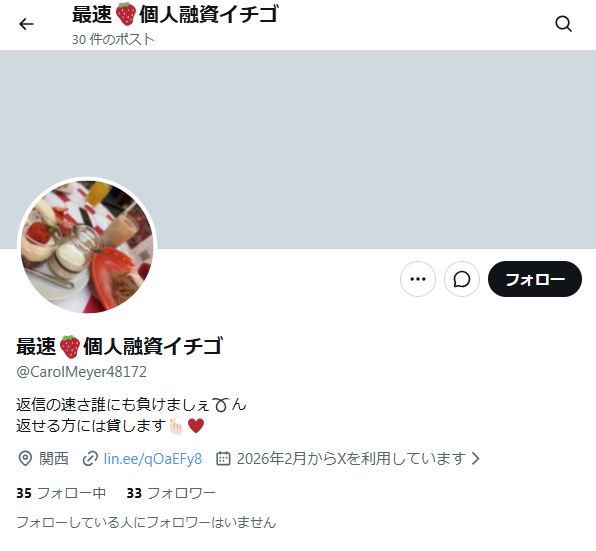Open search with the magnifying glass icon
596x551 pixels.
563,24
